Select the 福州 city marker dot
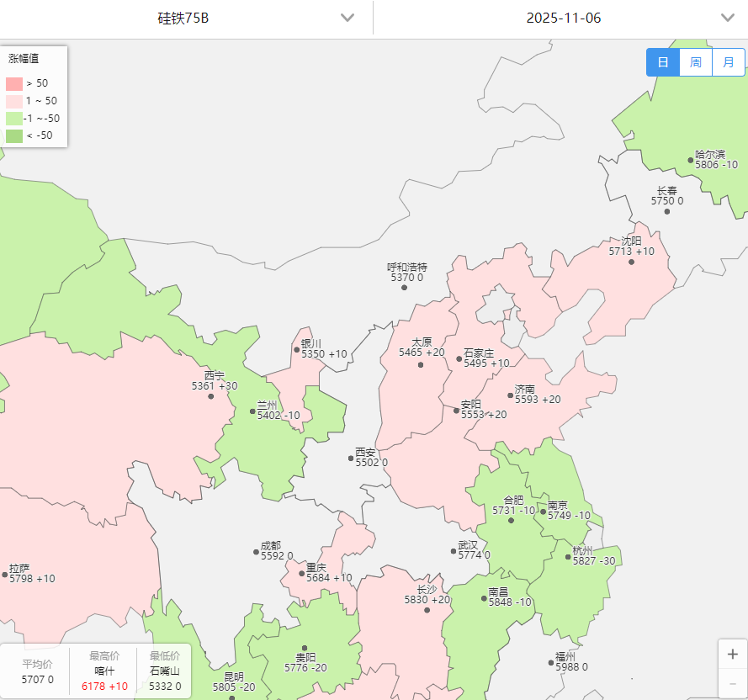748x700 pixels. 551,663
